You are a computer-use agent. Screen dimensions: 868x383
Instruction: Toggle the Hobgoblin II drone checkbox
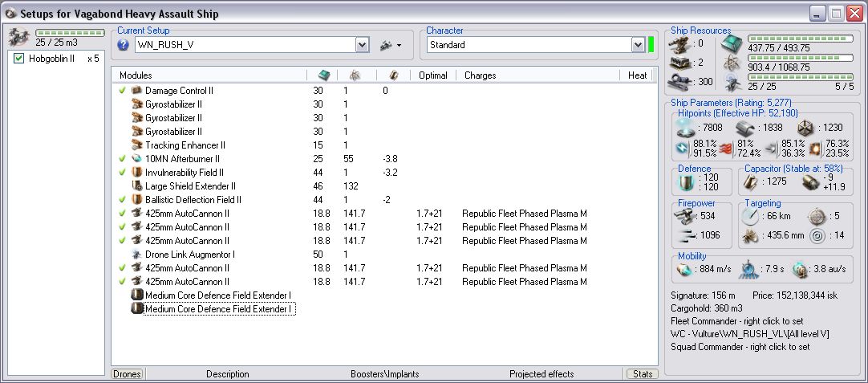click(x=18, y=59)
